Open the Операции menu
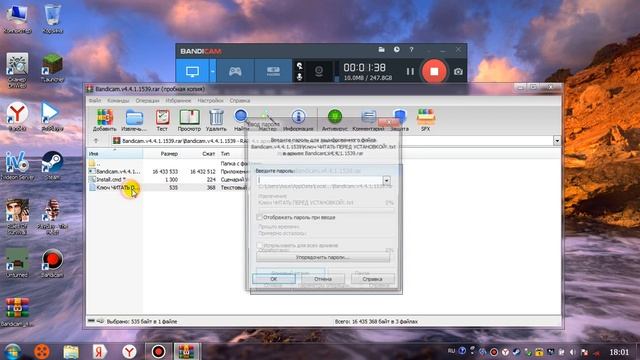Viewport: 640px width, 360px height. (x=147, y=100)
